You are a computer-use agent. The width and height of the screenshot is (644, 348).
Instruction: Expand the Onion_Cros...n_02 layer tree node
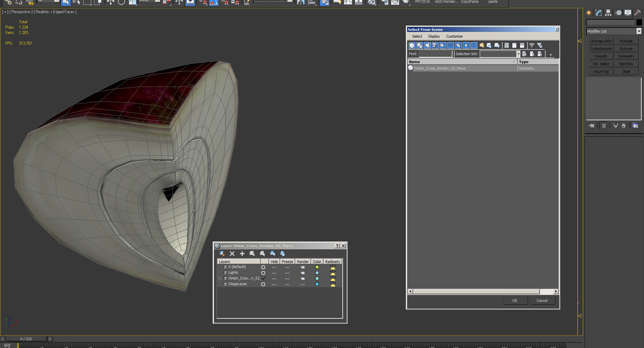click(220, 278)
